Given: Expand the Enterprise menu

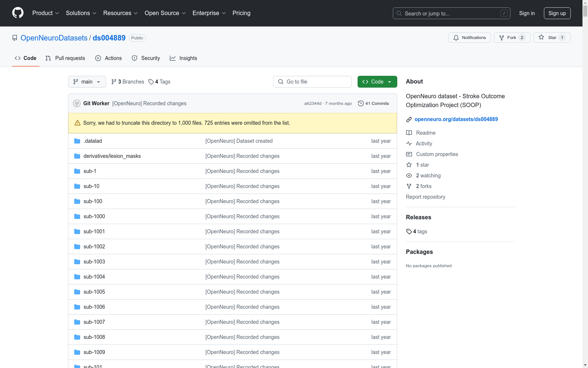Looking at the screenshot, I should pyautogui.click(x=209, y=13).
